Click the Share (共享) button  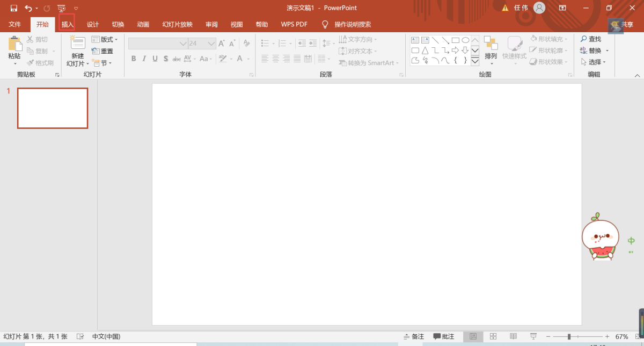click(x=623, y=25)
